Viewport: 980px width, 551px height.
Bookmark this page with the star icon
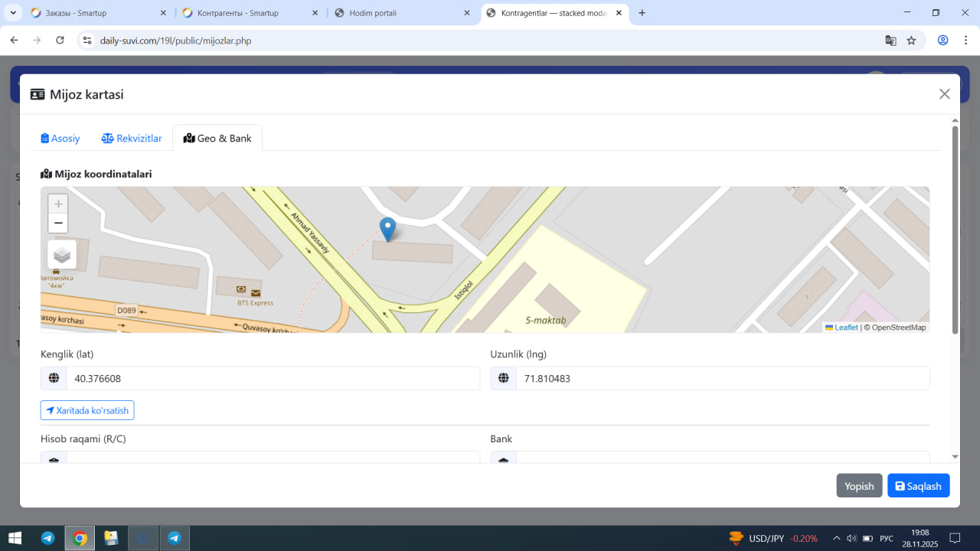point(911,41)
